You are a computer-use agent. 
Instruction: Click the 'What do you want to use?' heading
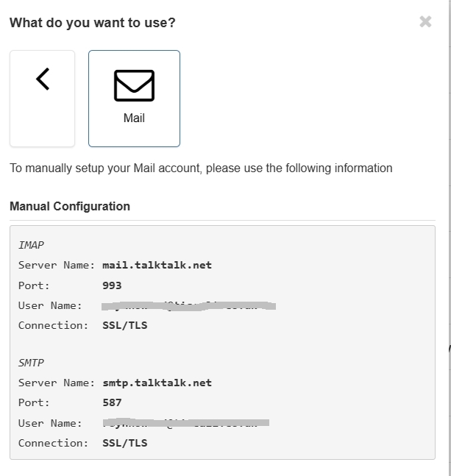tap(93, 23)
